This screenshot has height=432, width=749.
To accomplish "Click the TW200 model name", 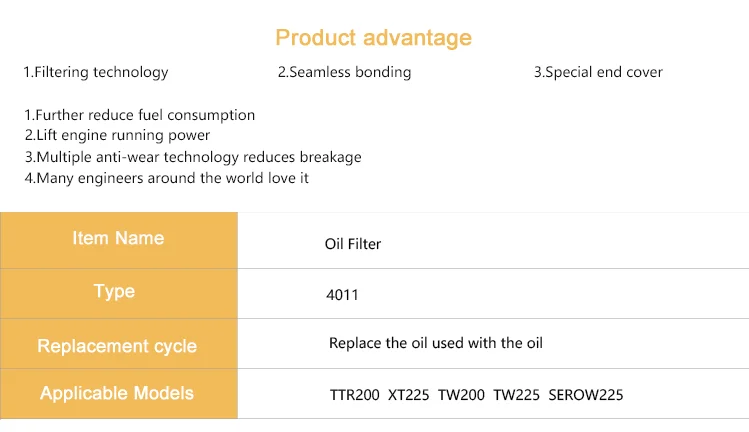I will pyautogui.click(x=461, y=395).
